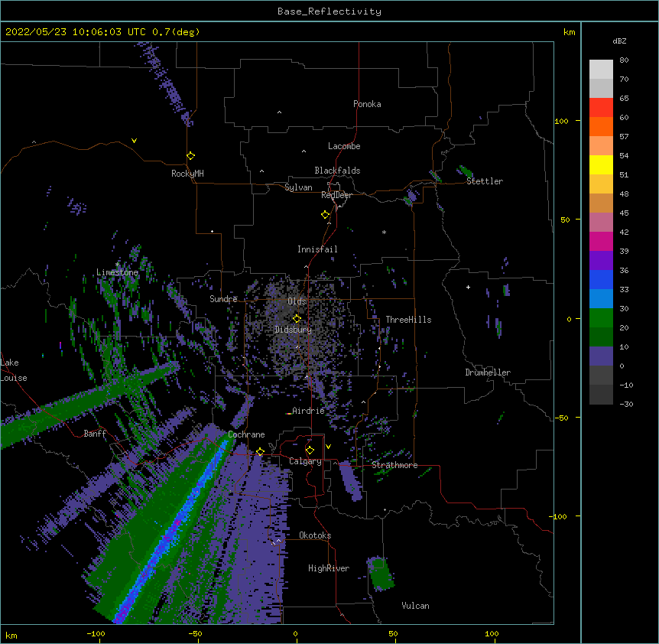Click the Calgary city label

(305, 461)
